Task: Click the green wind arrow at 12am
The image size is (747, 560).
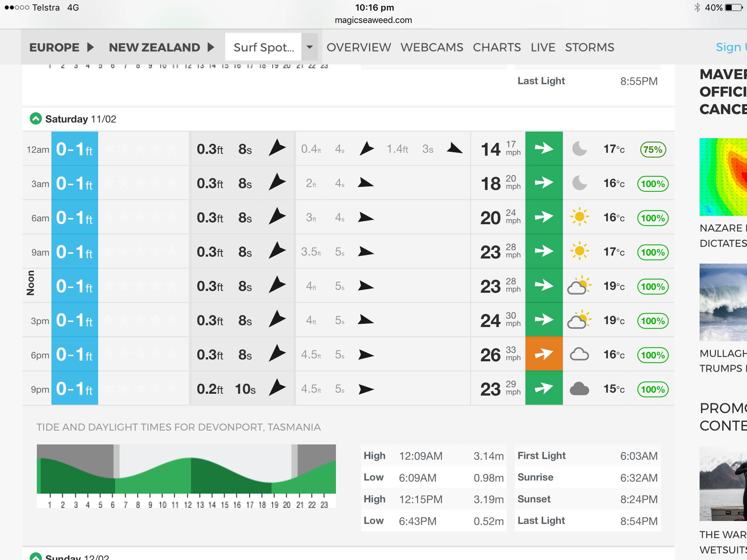Action: 543,148
